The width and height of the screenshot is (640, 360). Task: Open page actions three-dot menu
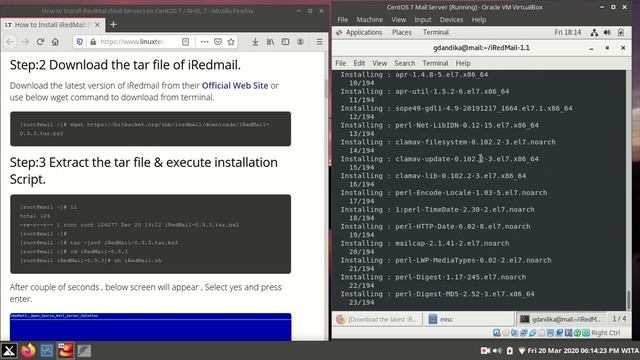[204, 42]
